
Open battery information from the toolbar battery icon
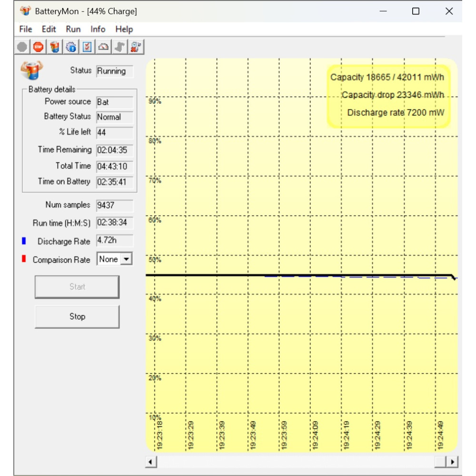pos(55,47)
